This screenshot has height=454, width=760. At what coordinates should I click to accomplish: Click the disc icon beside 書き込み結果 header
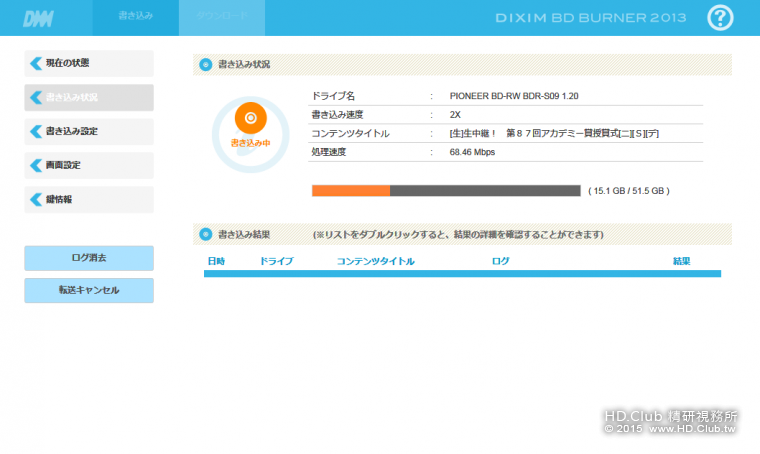pyautogui.click(x=206, y=235)
